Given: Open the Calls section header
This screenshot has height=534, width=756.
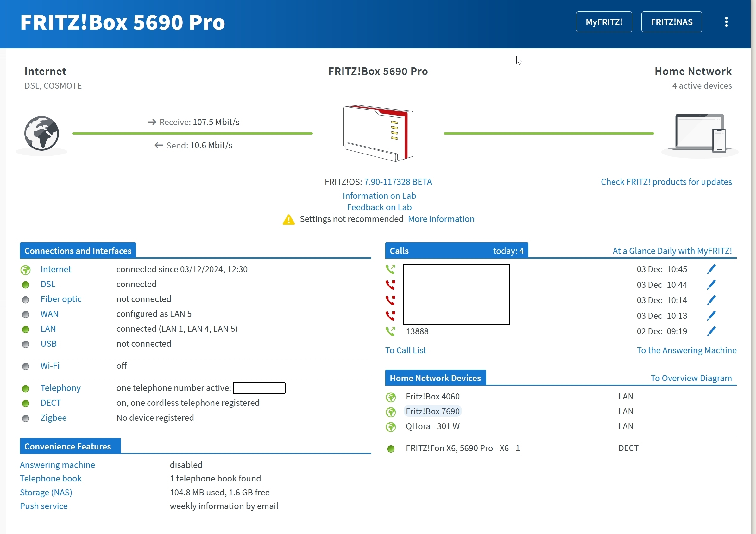Looking at the screenshot, I should tap(457, 251).
